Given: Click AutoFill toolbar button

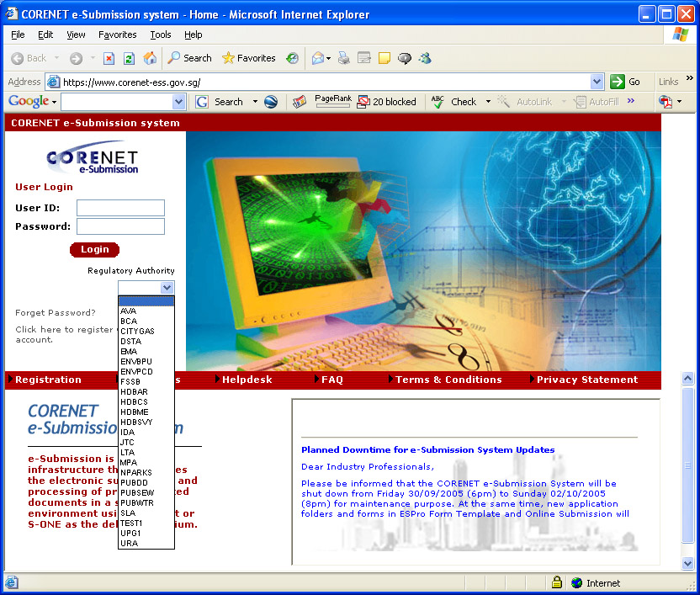Looking at the screenshot, I should click(597, 102).
